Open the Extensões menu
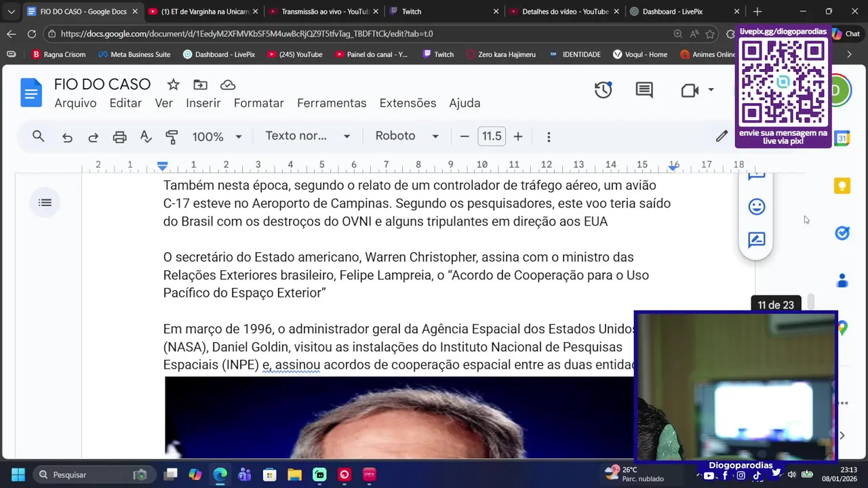 pos(408,103)
